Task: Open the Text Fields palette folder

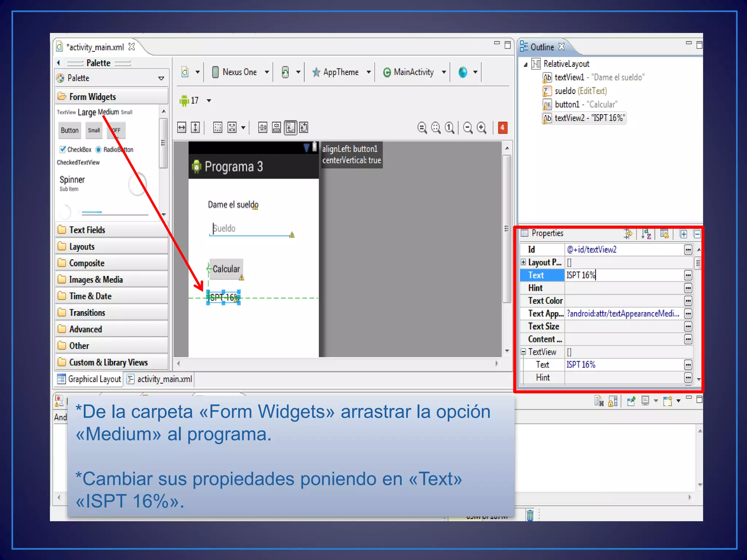Action: 112,230
